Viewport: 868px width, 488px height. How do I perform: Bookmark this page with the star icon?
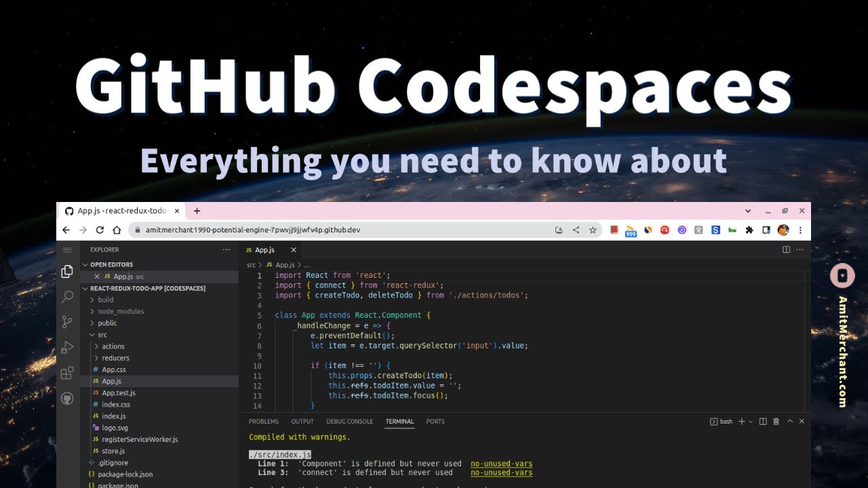point(593,230)
